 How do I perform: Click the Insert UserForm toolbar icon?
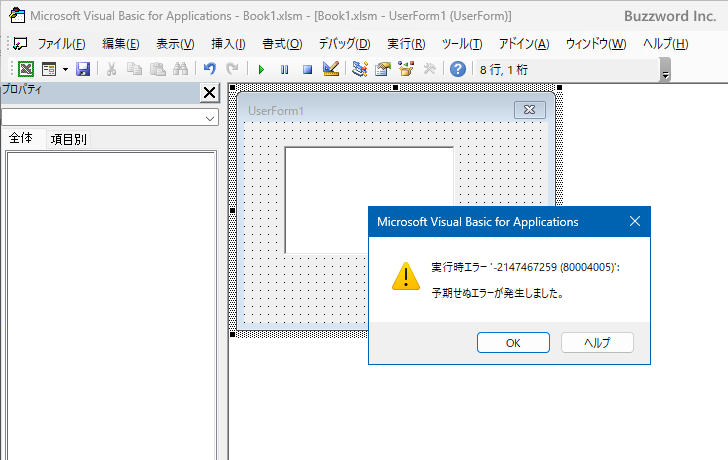49,70
